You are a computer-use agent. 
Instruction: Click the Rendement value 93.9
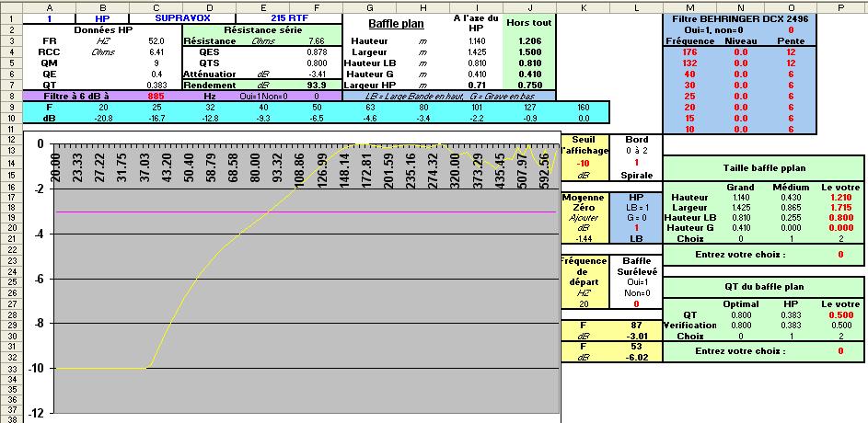tap(315, 86)
